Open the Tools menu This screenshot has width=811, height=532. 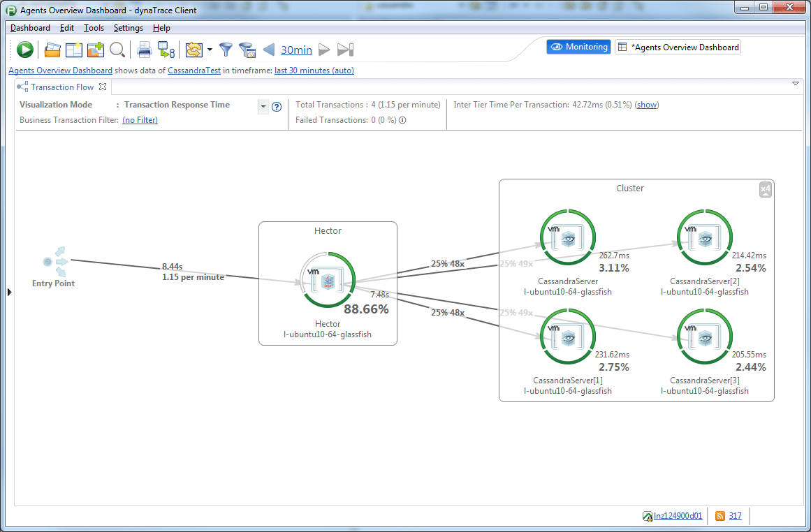[94, 28]
